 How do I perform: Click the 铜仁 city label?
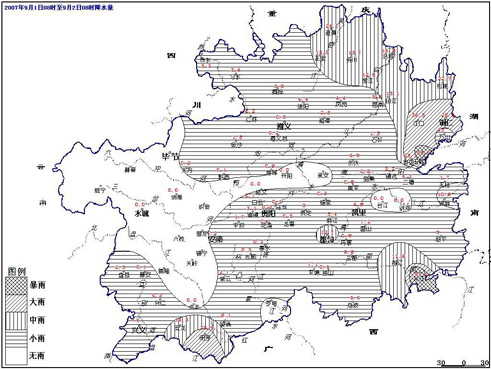pos(446,122)
